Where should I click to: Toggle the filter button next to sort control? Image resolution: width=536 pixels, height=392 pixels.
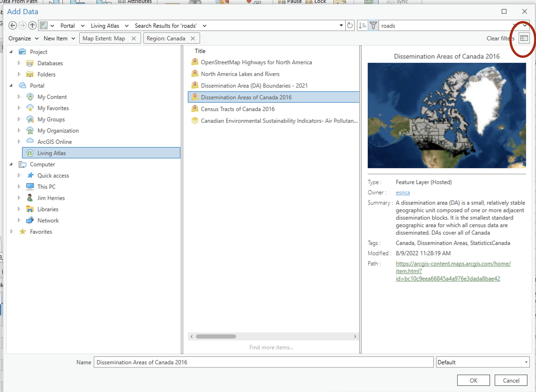373,25
